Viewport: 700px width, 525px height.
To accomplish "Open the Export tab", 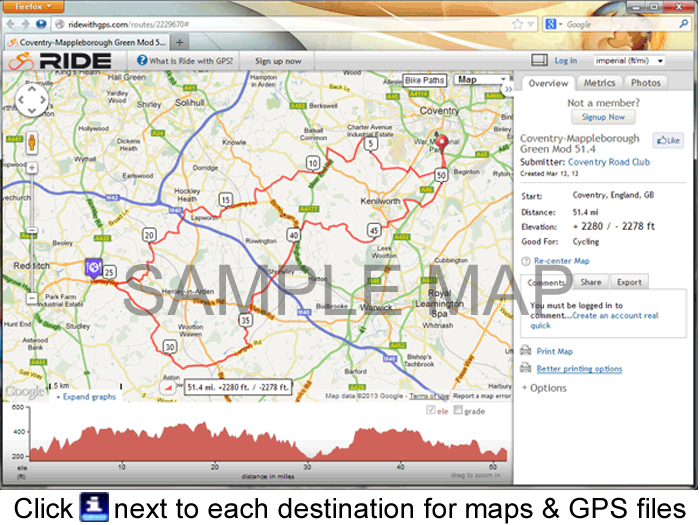I will tap(628, 282).
